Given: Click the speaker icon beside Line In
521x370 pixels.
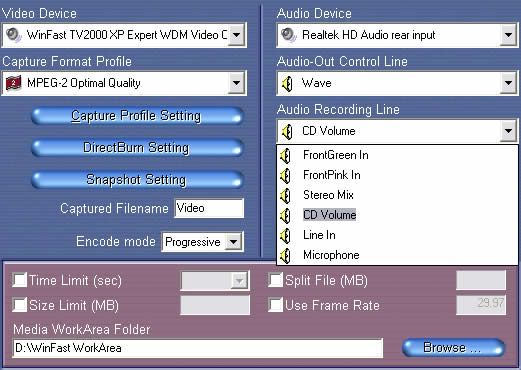Looking at the screenshot, I should coord(286,235).
